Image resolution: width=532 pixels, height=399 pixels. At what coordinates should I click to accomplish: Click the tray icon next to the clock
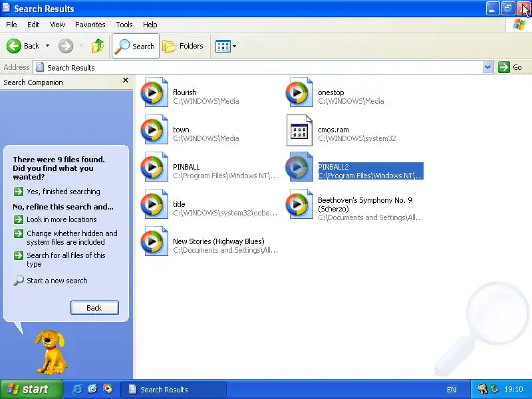[x=495, y=389]
